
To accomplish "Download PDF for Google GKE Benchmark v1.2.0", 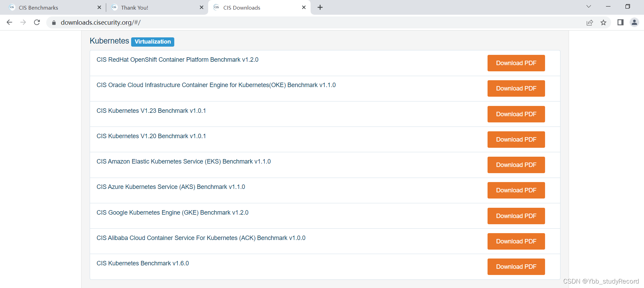I will 516,216.
